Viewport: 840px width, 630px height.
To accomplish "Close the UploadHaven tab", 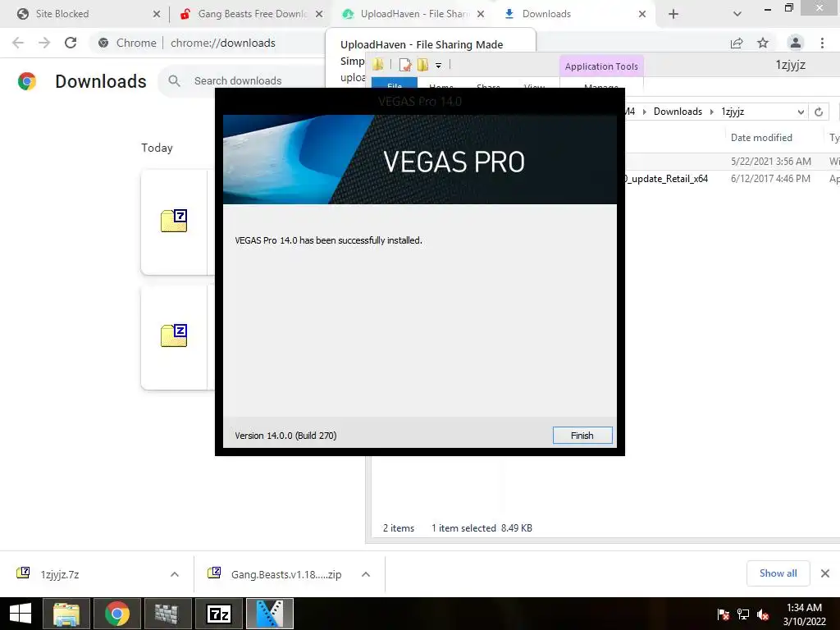I will (481, 14).
